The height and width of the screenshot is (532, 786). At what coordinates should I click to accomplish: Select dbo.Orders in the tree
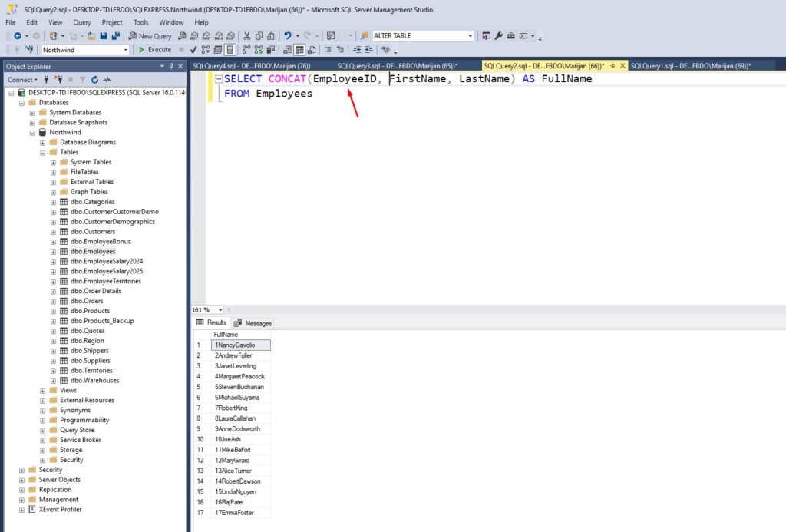tap(87, 301)
